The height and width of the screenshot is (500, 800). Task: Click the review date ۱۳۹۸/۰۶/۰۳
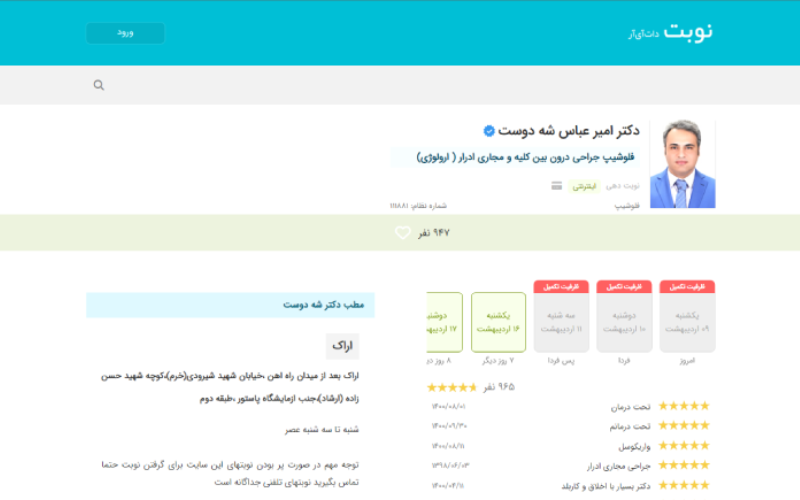pyautogui.click(x=451, y=465)
